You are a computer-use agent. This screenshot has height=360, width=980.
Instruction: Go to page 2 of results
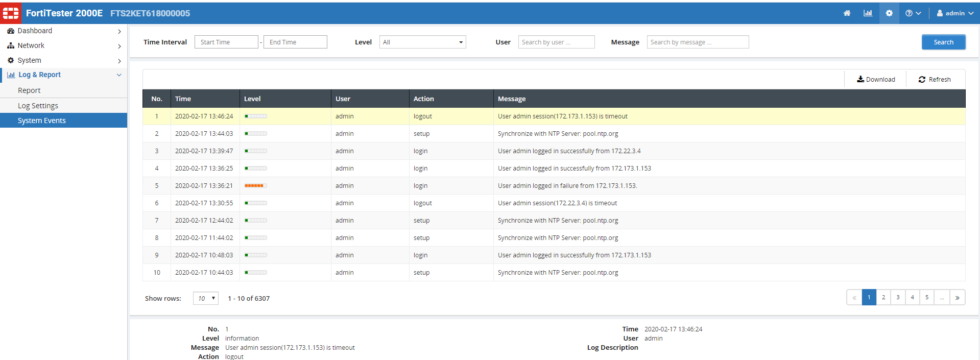883,297
